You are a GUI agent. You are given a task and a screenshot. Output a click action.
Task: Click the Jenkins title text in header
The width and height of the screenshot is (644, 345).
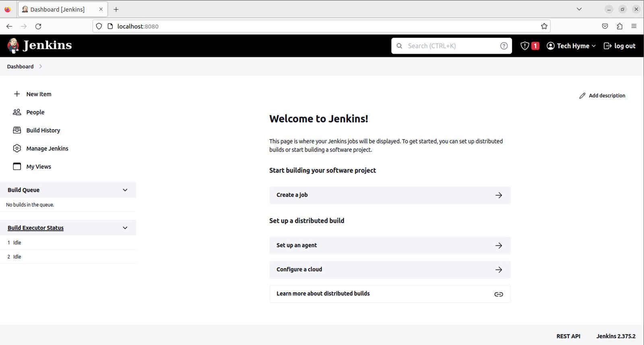[47, 45]
